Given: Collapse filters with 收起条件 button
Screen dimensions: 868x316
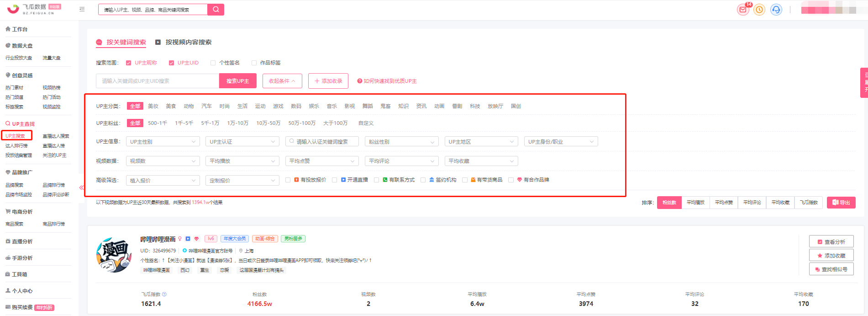Looking at the screenshot, I should [x=282, y=81].
